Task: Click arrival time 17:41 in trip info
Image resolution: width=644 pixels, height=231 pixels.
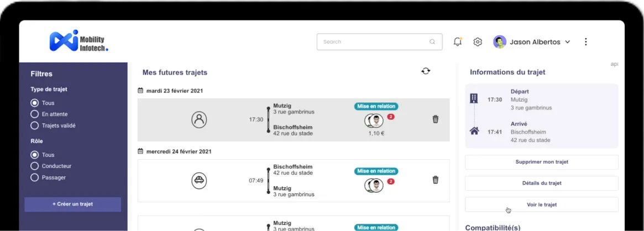Action: (x=495, y=132)
